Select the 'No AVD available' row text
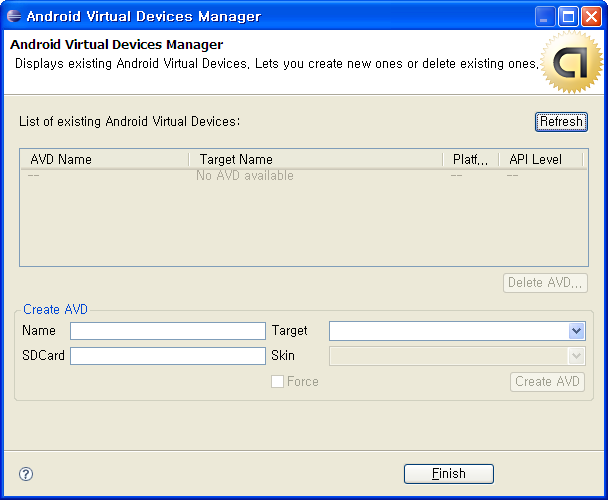 [x=245, y=176]
